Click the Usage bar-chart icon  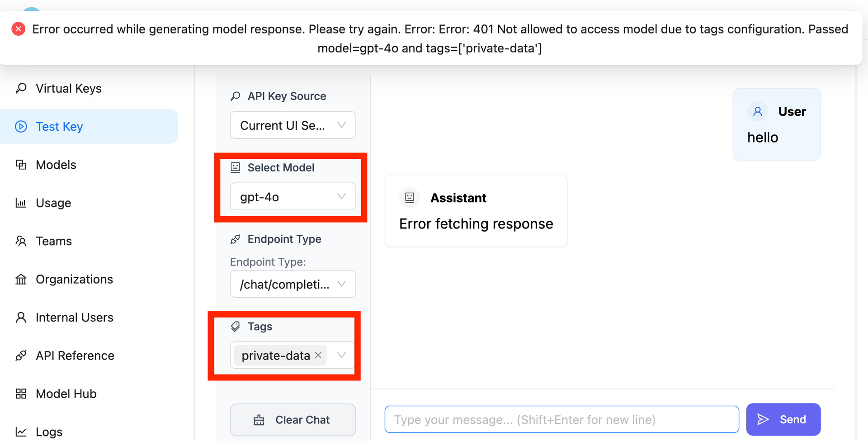pos(21,203)
